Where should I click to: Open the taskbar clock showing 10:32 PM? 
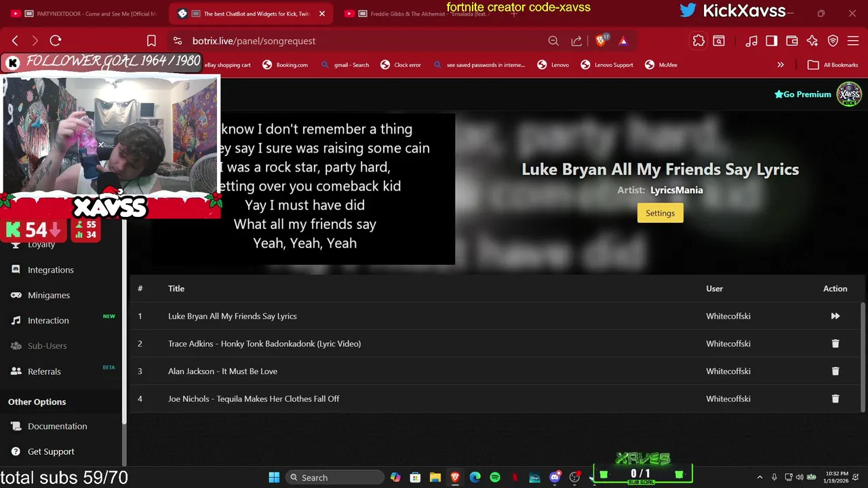[x=837, y=477]
